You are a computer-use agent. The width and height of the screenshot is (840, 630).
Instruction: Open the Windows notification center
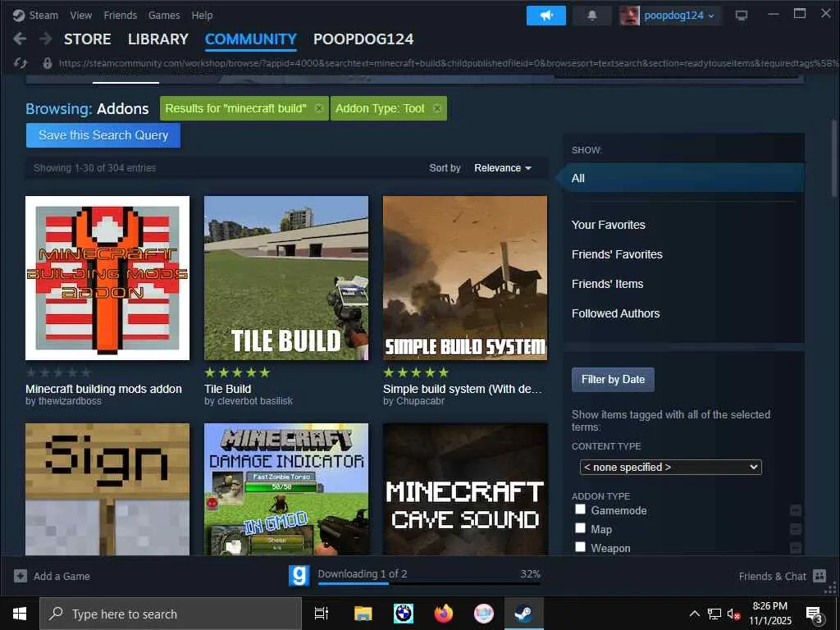tap(815, 614)
